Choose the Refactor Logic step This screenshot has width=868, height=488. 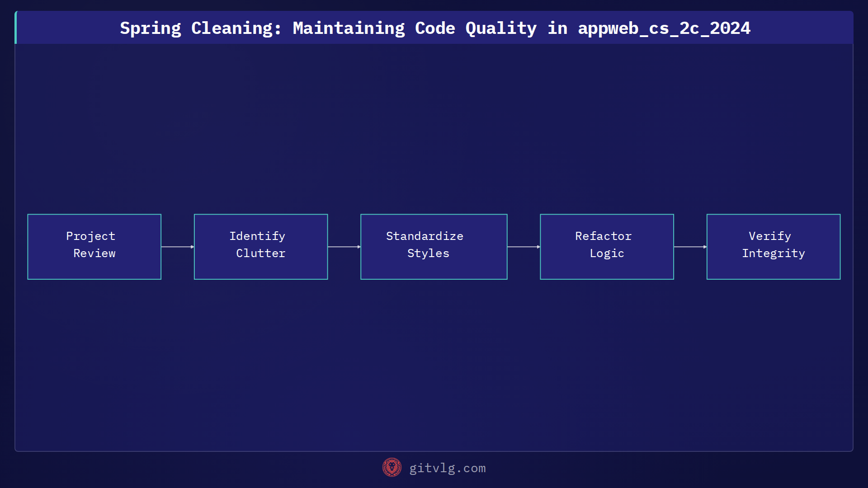[x=607, y=247]
